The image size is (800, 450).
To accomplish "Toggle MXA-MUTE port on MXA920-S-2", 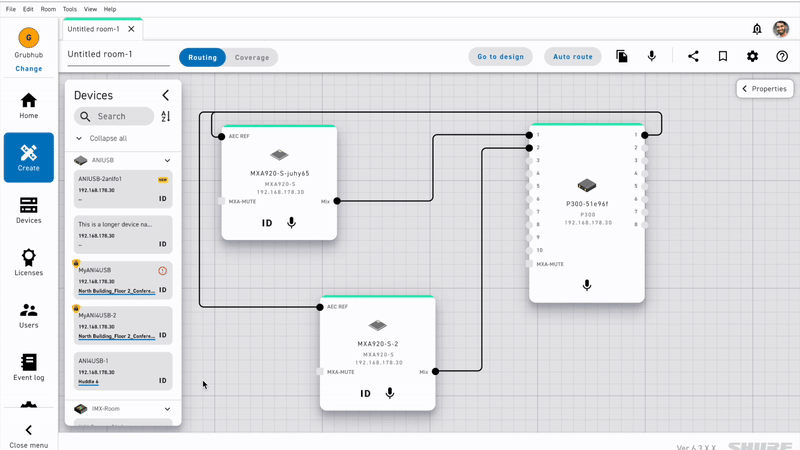I will point(320,371).
